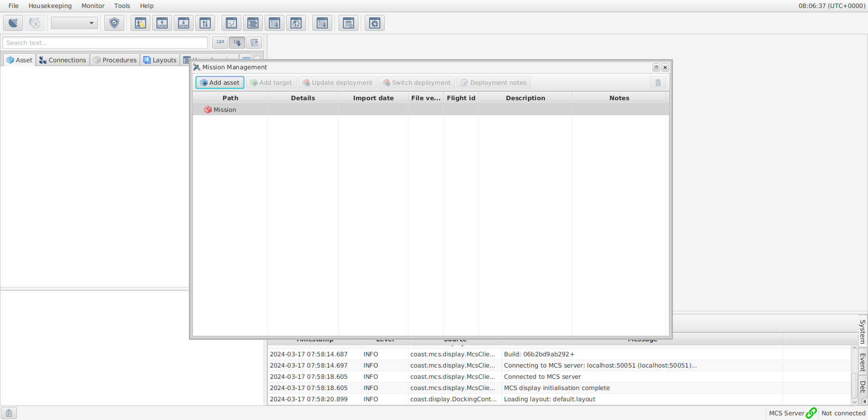Open the CFDP upload window icon
Image resolution: width=868 pixels, height=420 pixels.
coord(162,23)
